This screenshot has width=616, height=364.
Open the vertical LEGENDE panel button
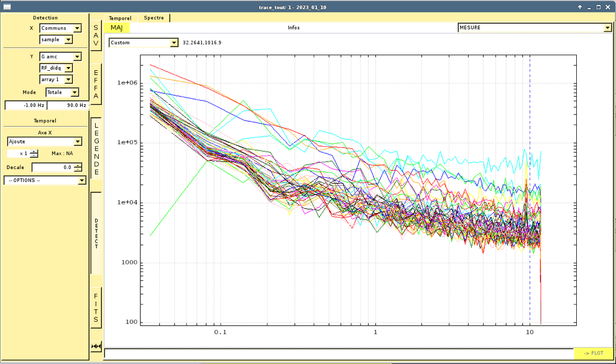(x=96, y=148)
